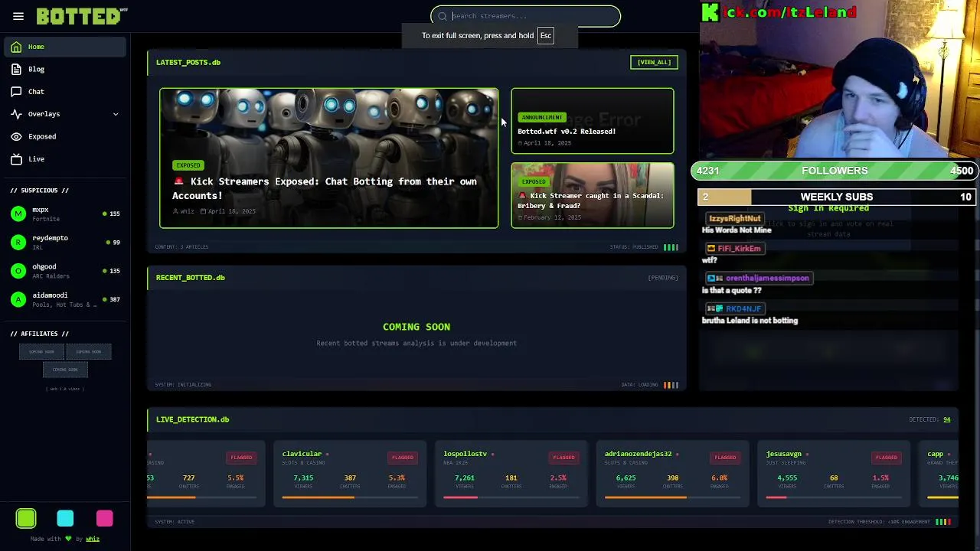The image size is (980, 551).
Task: Click the lower affiliate coming soon placeholder
Action: 65,370
